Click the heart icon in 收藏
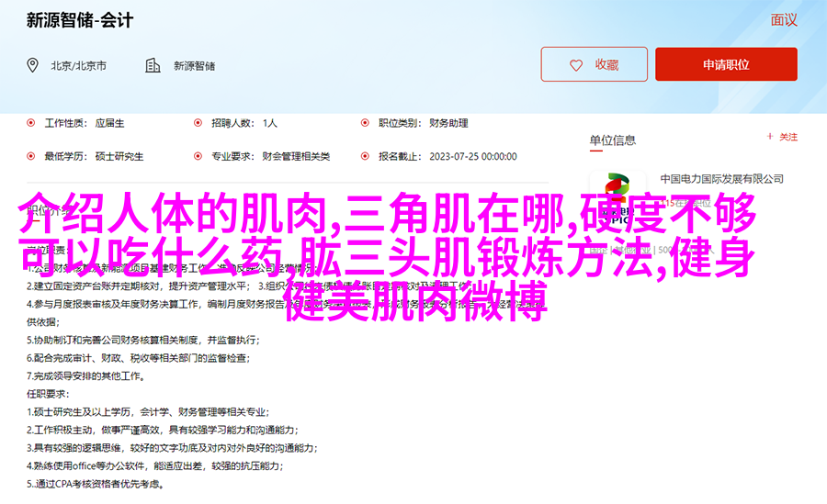Viewport: 827px width, 504px height. tap(576, 65)
